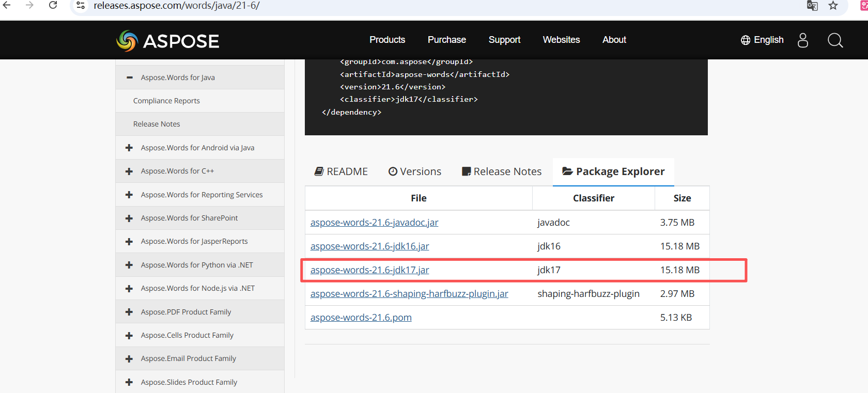The width and height of the screenshot is (868, 393).
Task: Open Release Notes in sidebar
Action: coord(157,124)
